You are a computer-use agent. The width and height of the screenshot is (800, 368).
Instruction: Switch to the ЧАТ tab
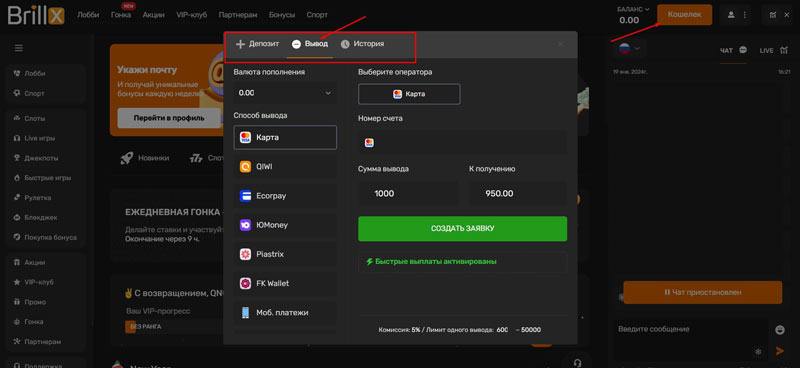pyautogui.click(x=733, y=50)
